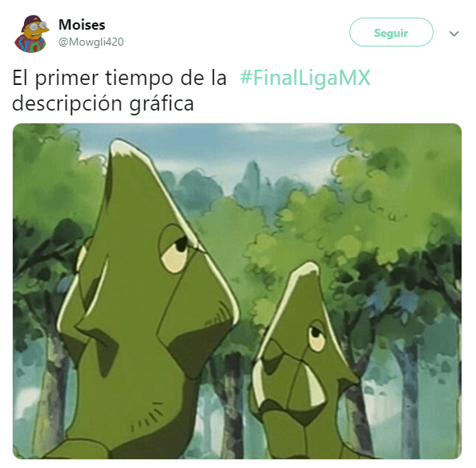Open the #FinalLigaMX hashtag

(x=305, y=78)
